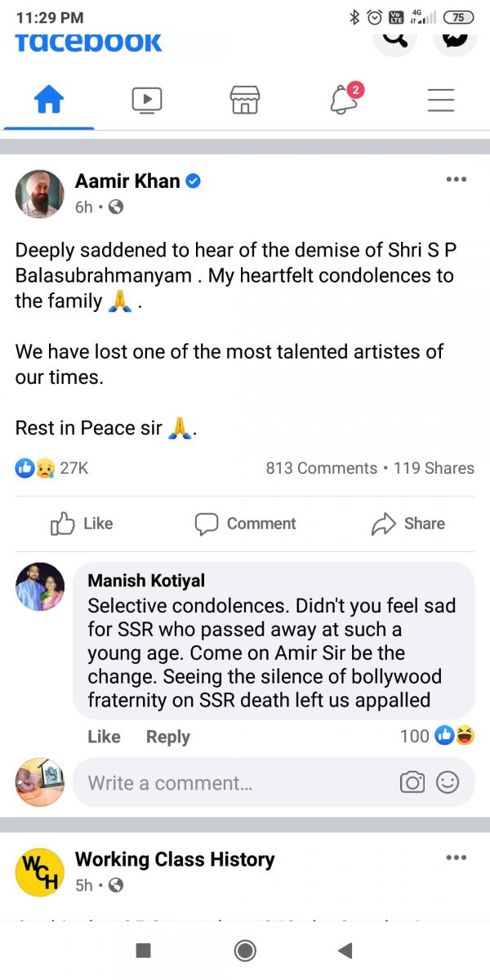Screen dimensions: 490x980
Task: Open 813 Comments link
Action: (x=321, y=468)
